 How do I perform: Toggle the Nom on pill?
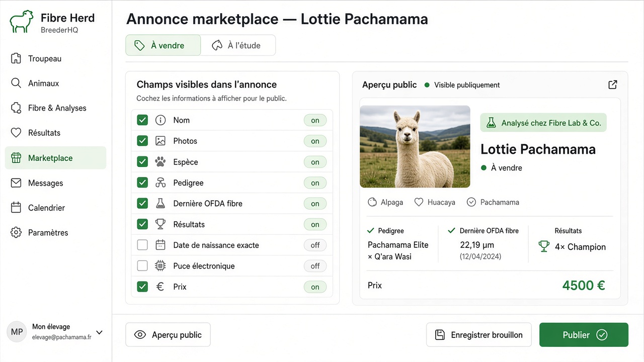(315, 120)
